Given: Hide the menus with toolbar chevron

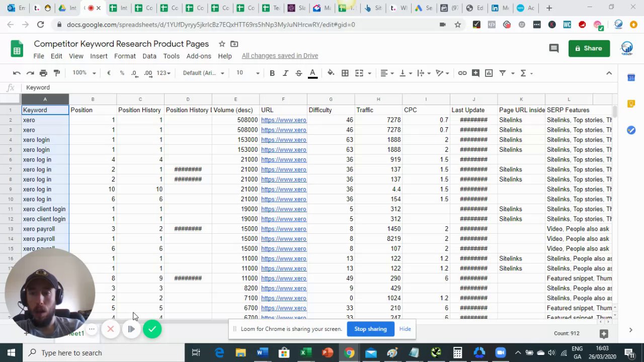Looking at the screenshot, I should 609,73.
